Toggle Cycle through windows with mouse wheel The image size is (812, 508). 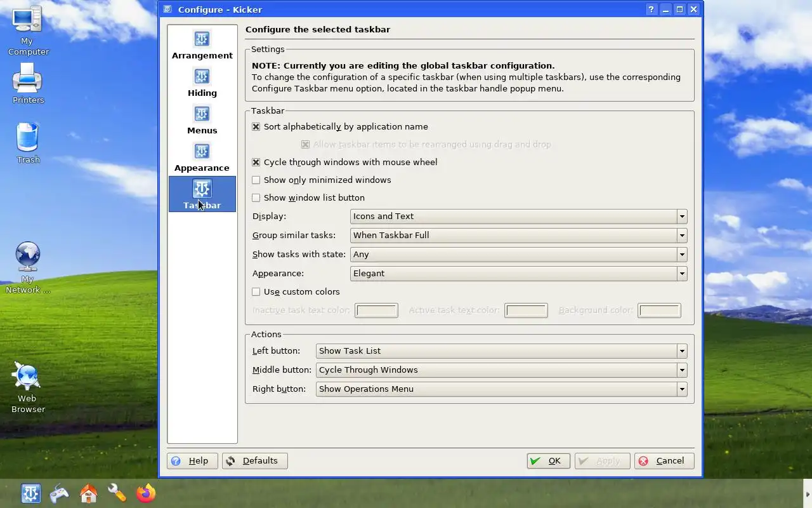[344, 162]
